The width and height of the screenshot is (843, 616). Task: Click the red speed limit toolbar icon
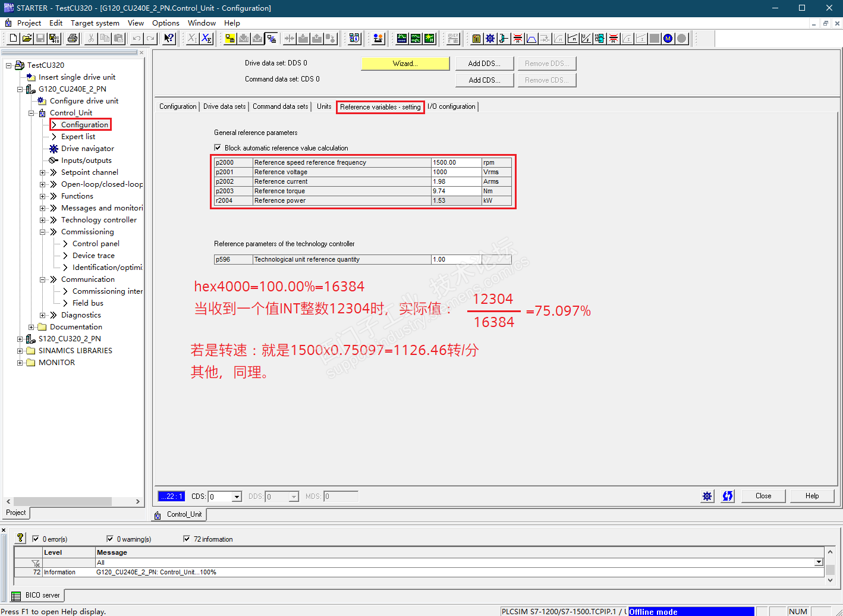click(518, 39)
